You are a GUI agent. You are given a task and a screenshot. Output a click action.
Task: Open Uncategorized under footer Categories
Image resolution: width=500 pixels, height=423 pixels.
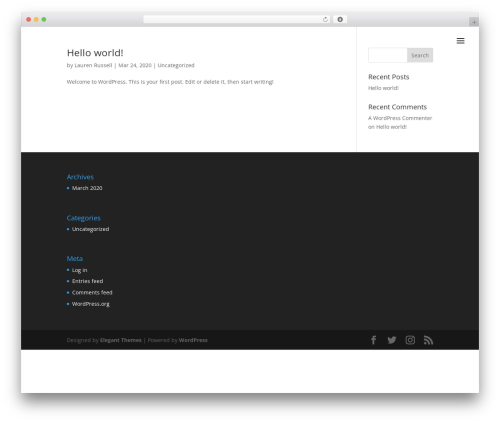point(90,229)
